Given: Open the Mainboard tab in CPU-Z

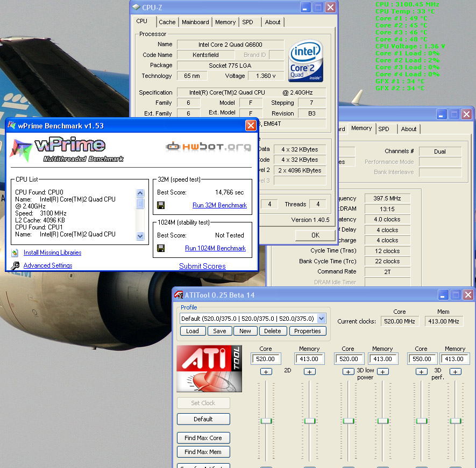Looking at the screenshot, I should tap(195, 22).
